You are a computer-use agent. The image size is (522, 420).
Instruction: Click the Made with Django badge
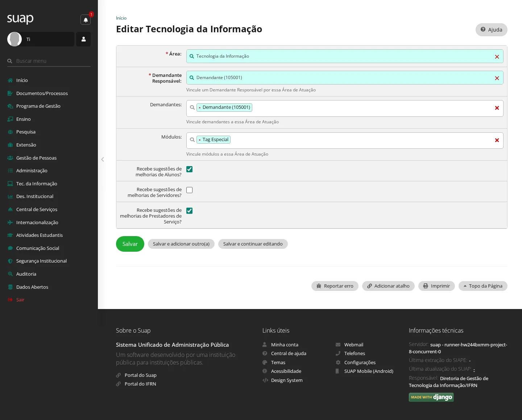point(431,398)
